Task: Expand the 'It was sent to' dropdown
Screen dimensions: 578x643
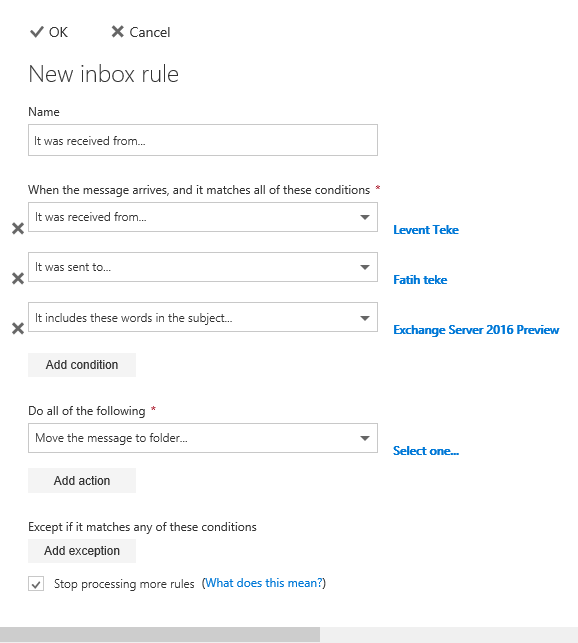Action: [203, 267]
